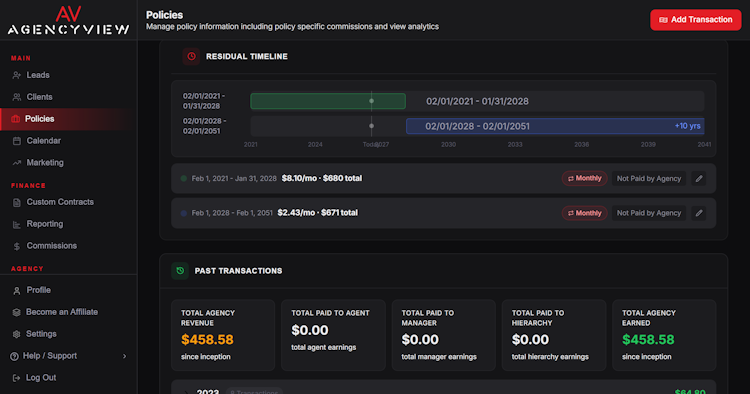Click the Policies briefcase icon
Image resolution: width=750 pixels, height=394 pixels.
tap(15, 119)
